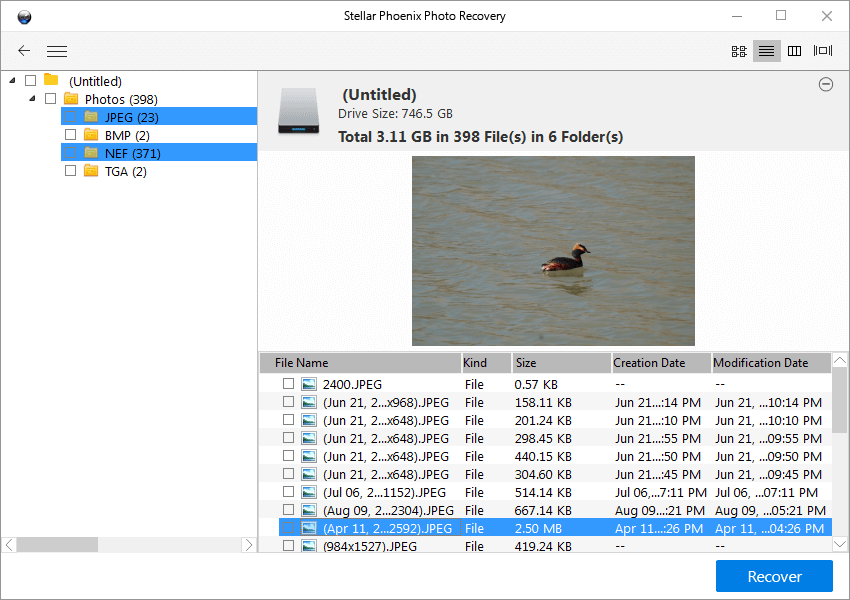The image size is (850, 600).
Task: Click the tree panel horizontal scrollbar thumb
Action: 57,545
